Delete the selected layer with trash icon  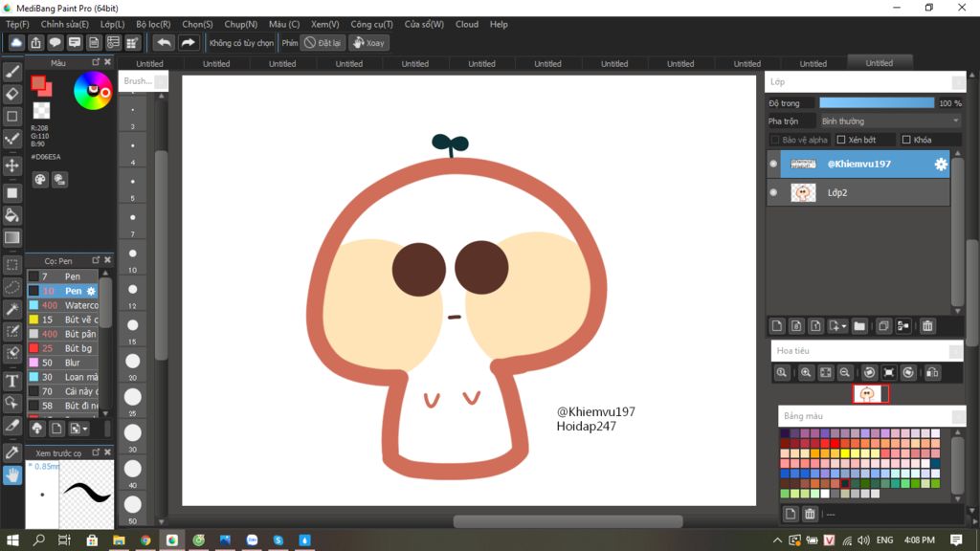[927, 326]
